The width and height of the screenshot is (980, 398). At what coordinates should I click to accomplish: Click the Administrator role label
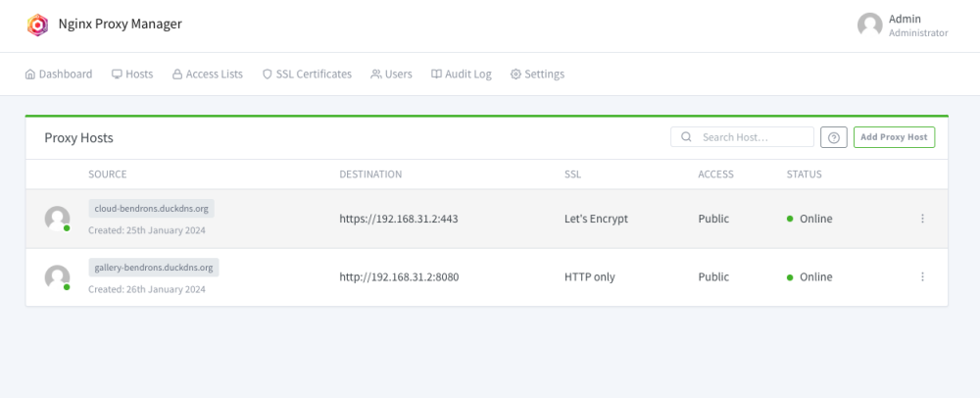tap(918, 32)
